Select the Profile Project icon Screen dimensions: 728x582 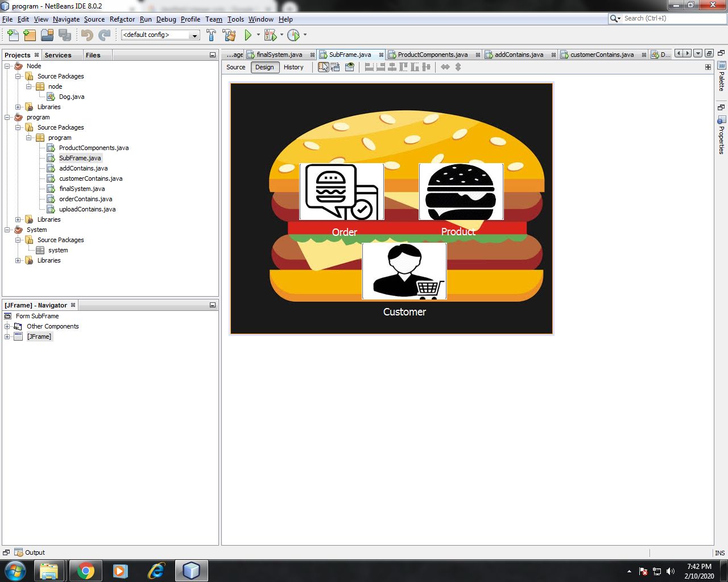pos(294,35)
